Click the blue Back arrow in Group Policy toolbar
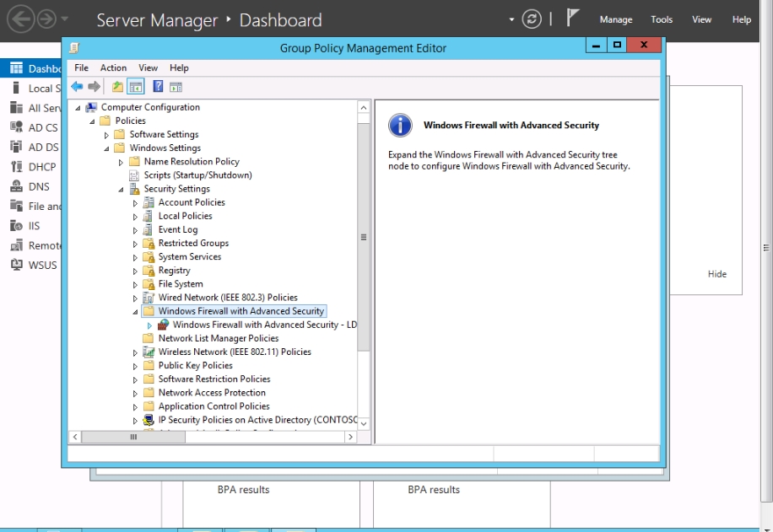This screenshot has width=773, height=532. 77,87
